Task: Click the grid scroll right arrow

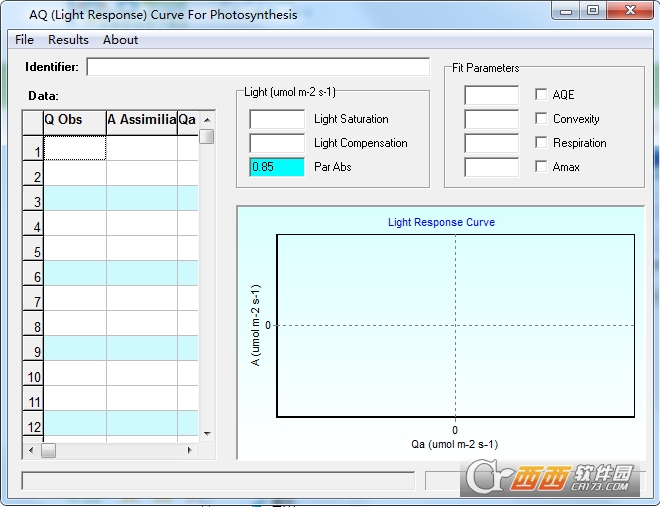Action: [189, 450]
